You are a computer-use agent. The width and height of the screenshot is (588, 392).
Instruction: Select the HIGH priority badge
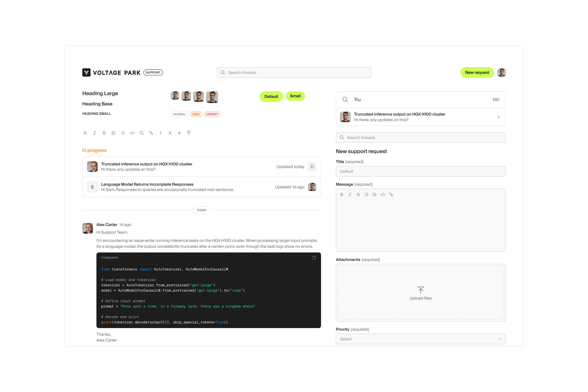click(x=196, y=114)
